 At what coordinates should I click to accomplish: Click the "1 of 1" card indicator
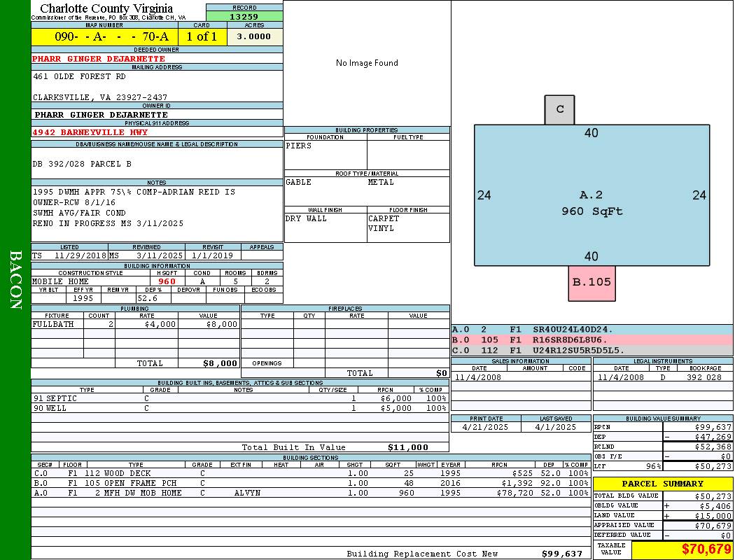[202, 37]
